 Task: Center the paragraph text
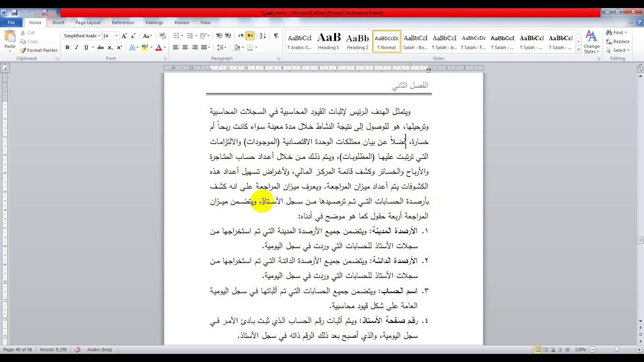[x=185, y=47]
